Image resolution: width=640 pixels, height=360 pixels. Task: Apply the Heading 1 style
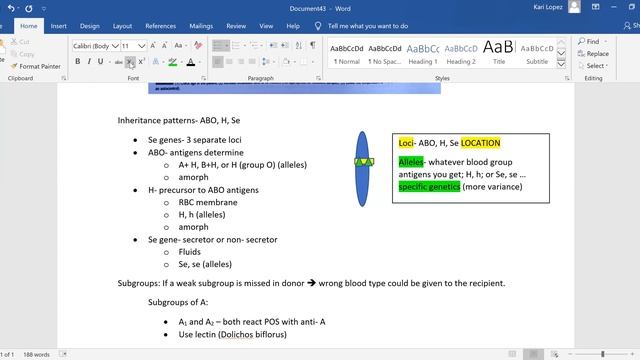point(423,54)
